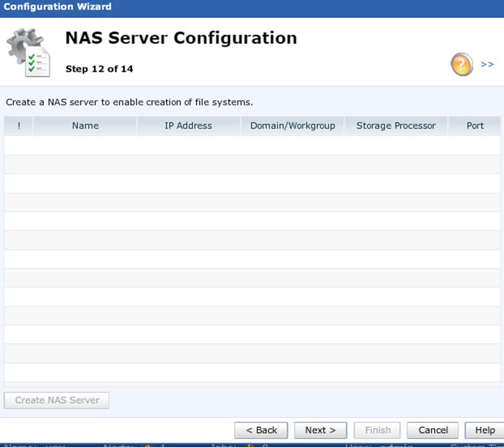This screenshot has height=447, width=504.
Task: Click the Finish button
Action: [x=377, y=430]
